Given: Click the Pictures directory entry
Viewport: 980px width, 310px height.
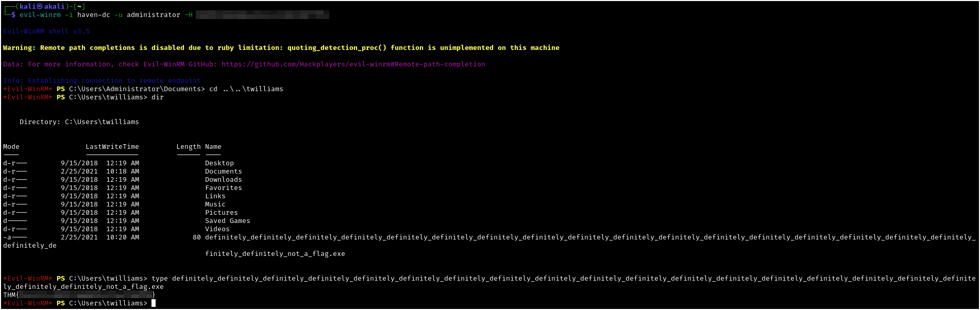Looking at the screenshot, I should tap(221, 213).
